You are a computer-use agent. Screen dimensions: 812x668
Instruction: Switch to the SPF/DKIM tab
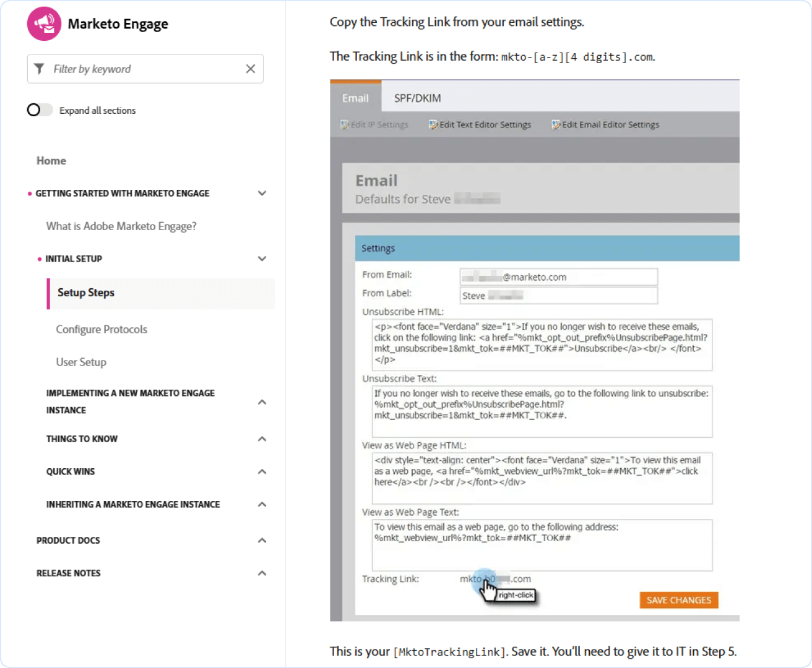[x=418, y=98]
